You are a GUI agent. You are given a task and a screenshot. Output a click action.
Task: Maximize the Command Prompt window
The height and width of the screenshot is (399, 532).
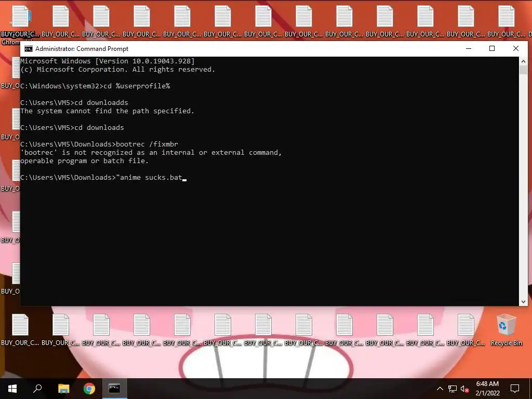(x=492, y=48)
